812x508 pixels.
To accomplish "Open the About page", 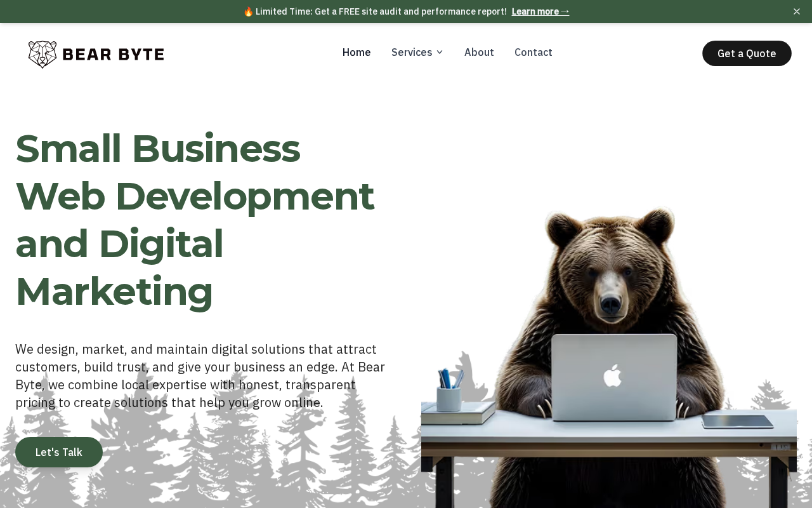I will (x=479, y=52).
